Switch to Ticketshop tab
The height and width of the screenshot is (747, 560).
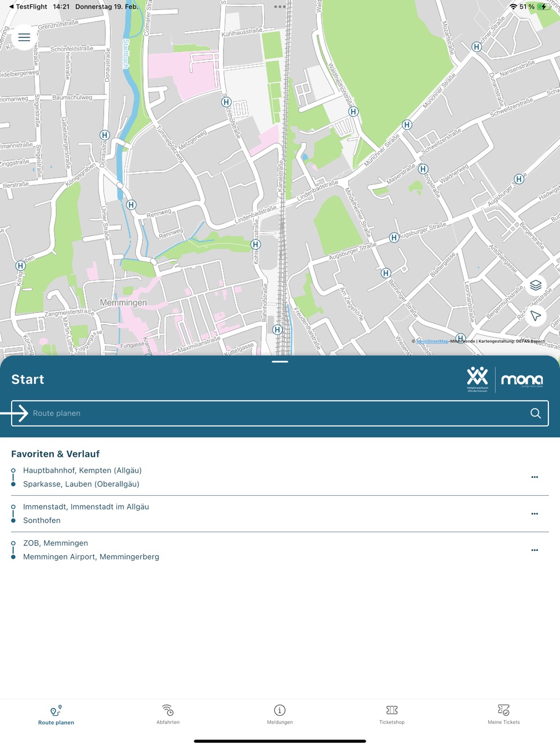(x=392, y=715)
